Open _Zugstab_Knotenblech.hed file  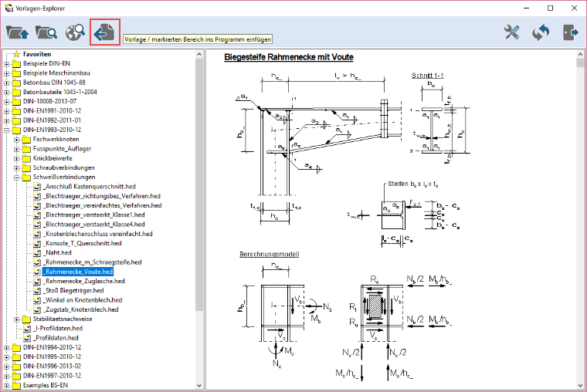[x=80, y=309]
